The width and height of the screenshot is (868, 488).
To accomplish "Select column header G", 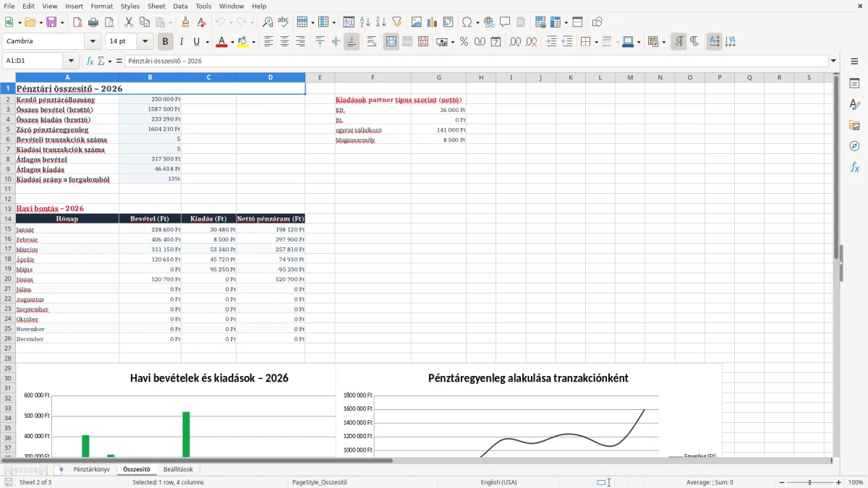I will tap(438, 77).
